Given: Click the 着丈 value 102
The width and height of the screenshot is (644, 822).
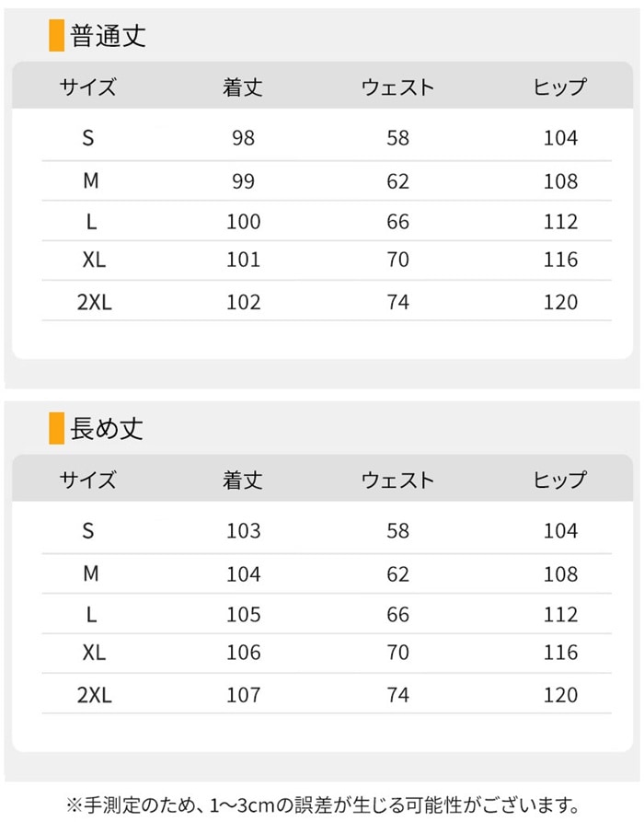Looking at the screenshot, I should pyautogui.click(x=243, y=302).
